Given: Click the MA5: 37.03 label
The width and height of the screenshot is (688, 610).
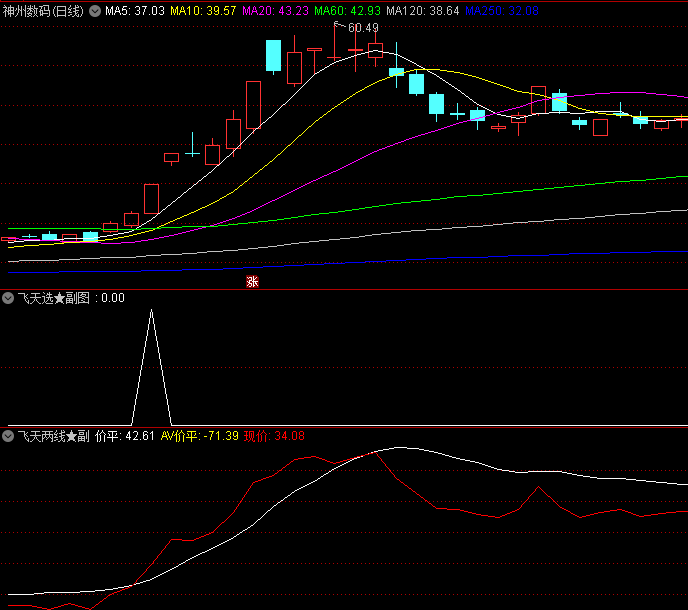Looking at the screenshot, I should (135, 11).
